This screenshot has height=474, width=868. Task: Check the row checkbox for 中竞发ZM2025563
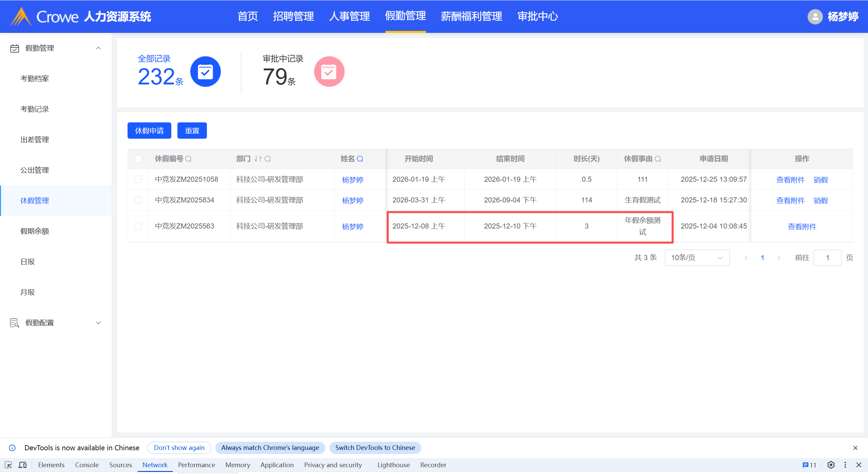coord(138,226)
